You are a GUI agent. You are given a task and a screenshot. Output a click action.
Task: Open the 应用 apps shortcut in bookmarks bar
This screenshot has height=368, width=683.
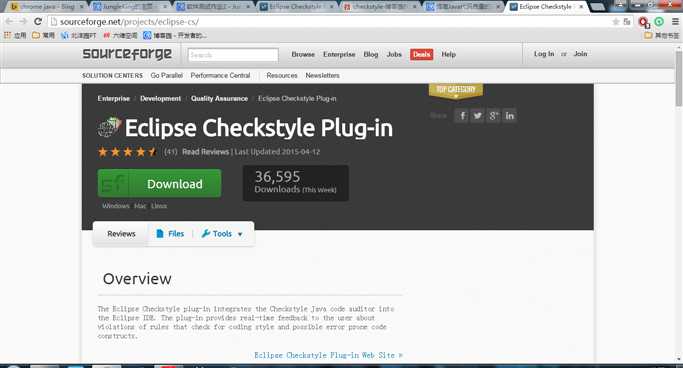coord(15,35)
